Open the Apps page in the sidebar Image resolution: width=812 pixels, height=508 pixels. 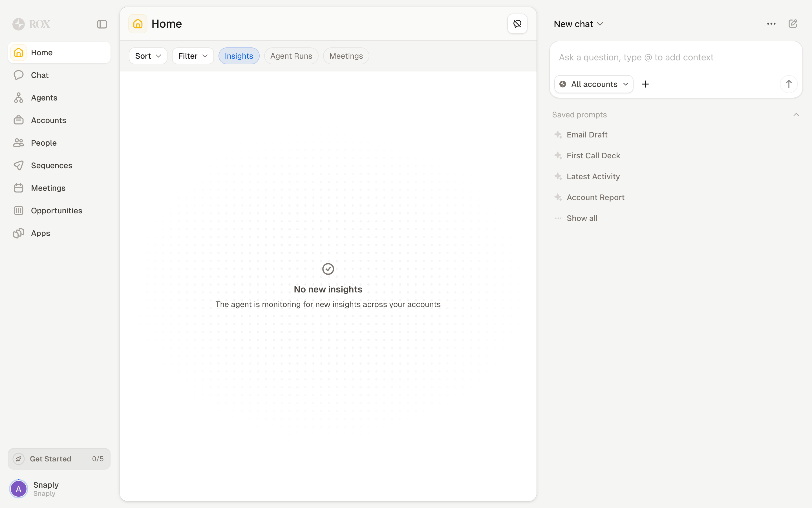point(59,233)
